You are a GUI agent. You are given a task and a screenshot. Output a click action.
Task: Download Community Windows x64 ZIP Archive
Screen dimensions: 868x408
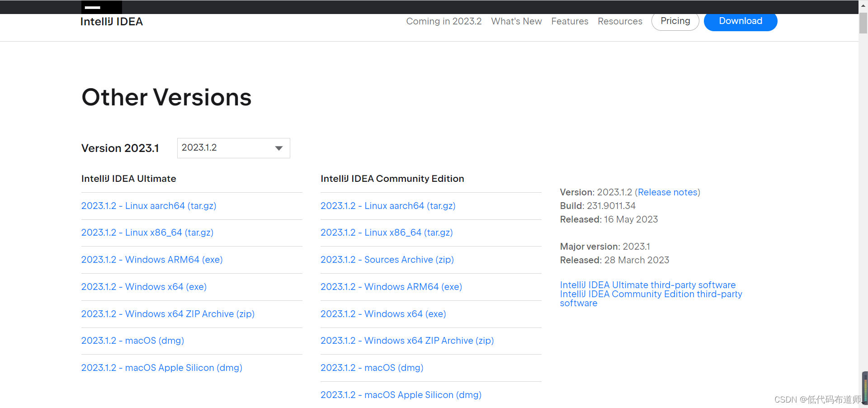pyautogui.click(x=407, y=341)
